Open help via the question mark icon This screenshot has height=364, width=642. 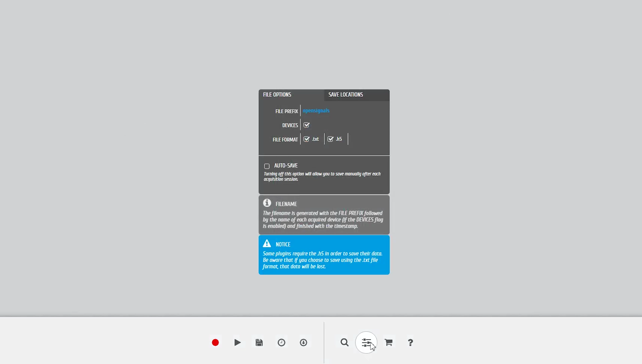[410, 342]
